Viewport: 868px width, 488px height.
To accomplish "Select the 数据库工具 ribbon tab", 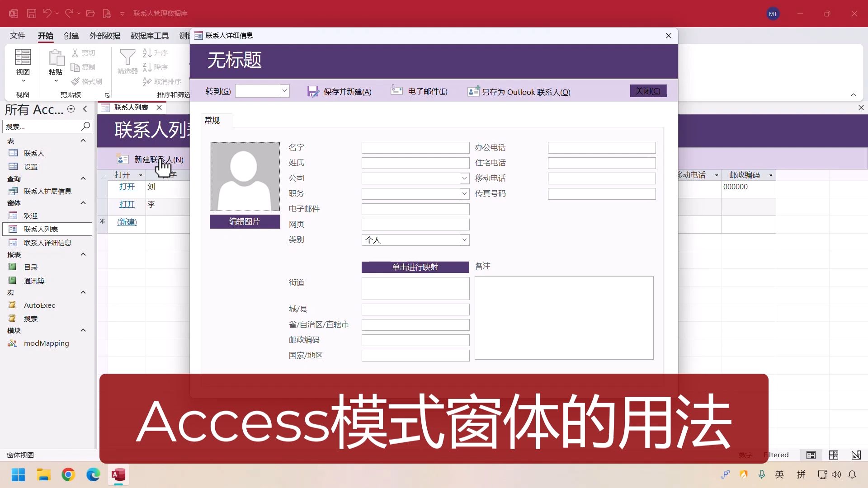I will [150, 36].
